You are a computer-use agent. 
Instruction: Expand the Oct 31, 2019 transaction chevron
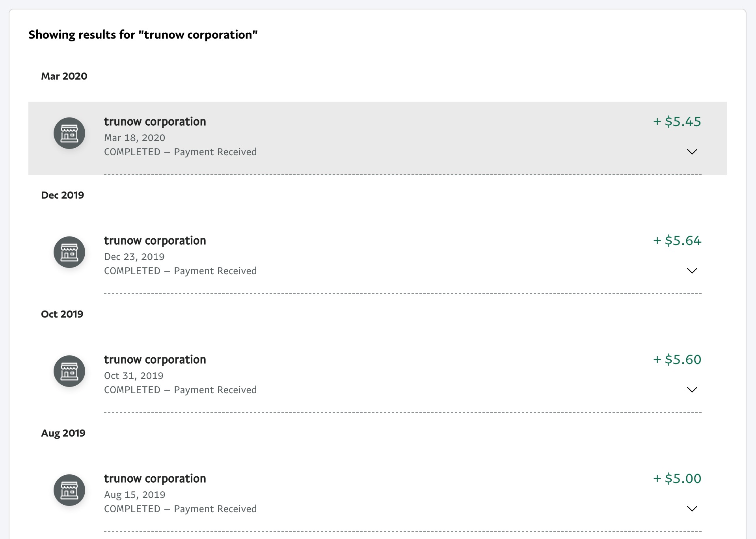[692, 390]
